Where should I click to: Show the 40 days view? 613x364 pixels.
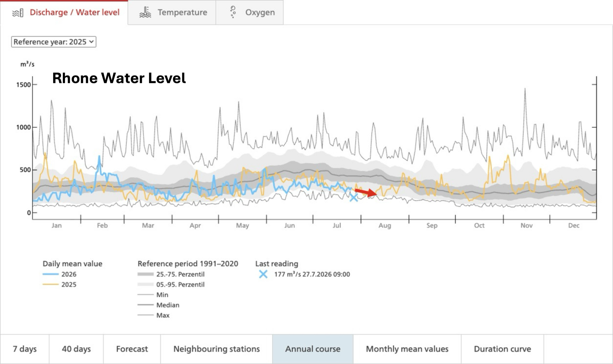click(x=76, y=349)
